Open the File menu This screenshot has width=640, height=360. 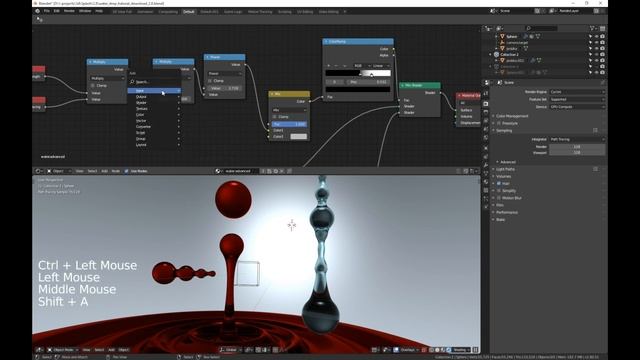[x=47, y=11]
